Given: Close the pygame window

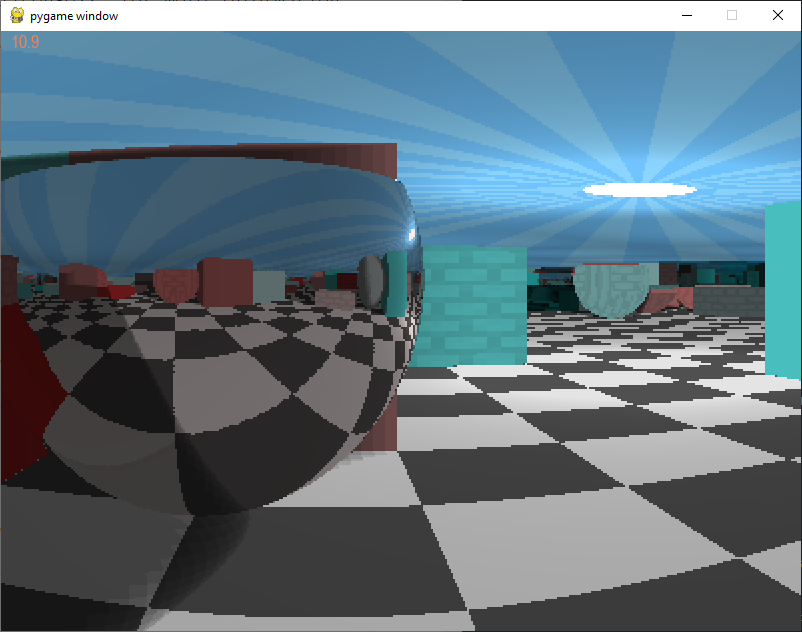Looking at the screenshot, I should (x=777, y=15).
